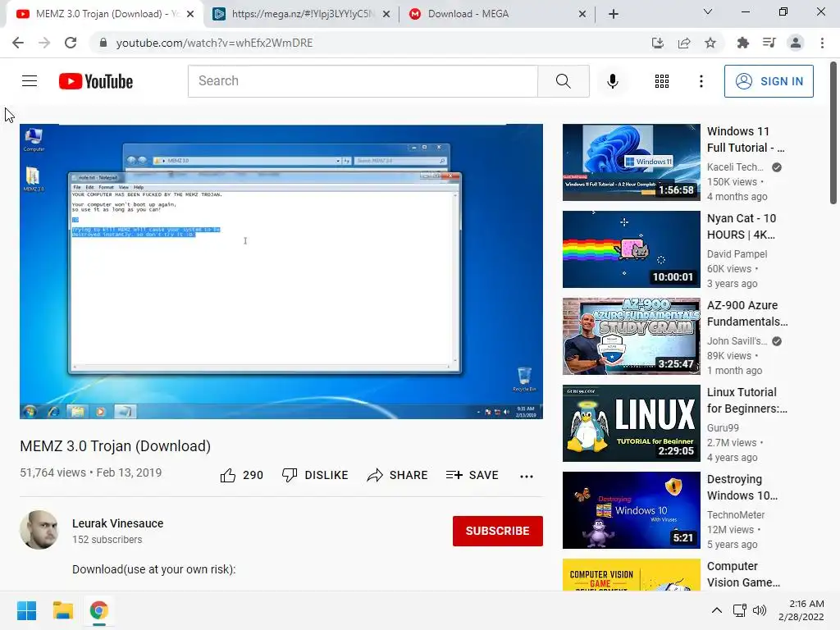Open Nyan Cat 10 hours thumbnail
The height and width of the screenshot is (630, 840).
click(631, 249)
